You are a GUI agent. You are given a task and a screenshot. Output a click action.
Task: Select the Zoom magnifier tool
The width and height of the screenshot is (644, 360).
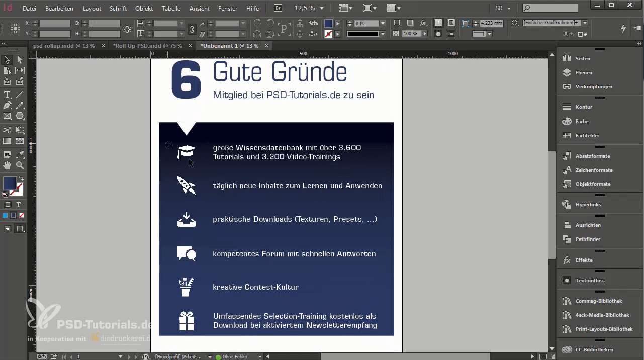pyautogui.click(x=20, y=165)
